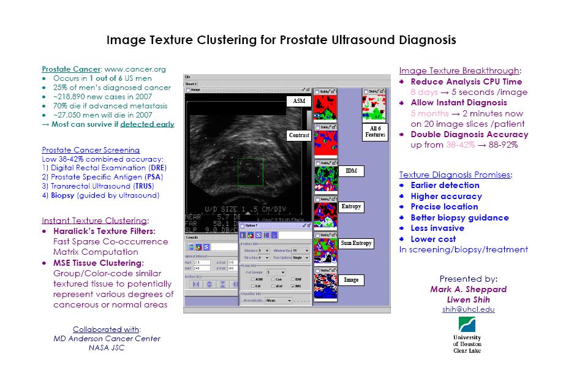Image resolution: width=566 pixels, height=392 pixels.
Task: Click the first icon in the Console toolbar
Action: tap(191, 247)
